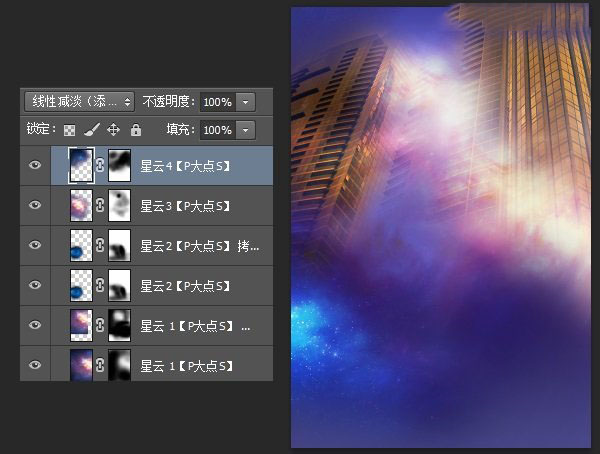The width and height of the screenshot is (600, 454).
Task: Click the lock all padlock icon
Action: (136, 130)
